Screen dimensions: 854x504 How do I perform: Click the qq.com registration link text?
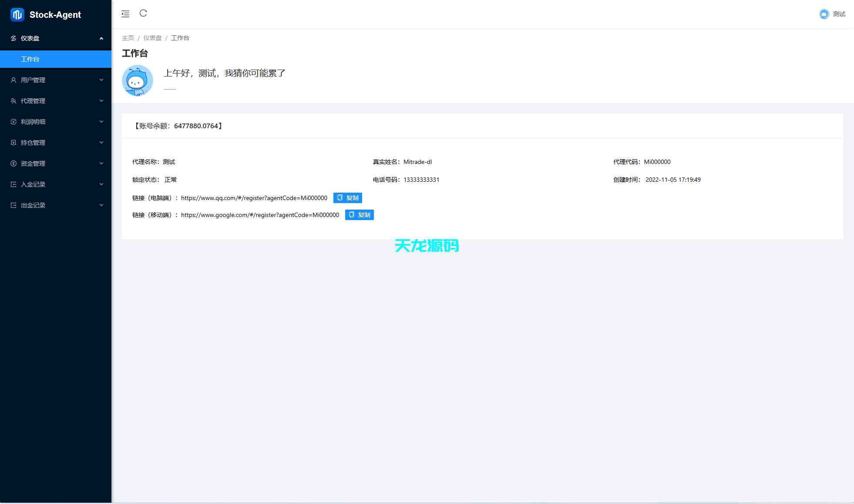click(x=254, y=198)
